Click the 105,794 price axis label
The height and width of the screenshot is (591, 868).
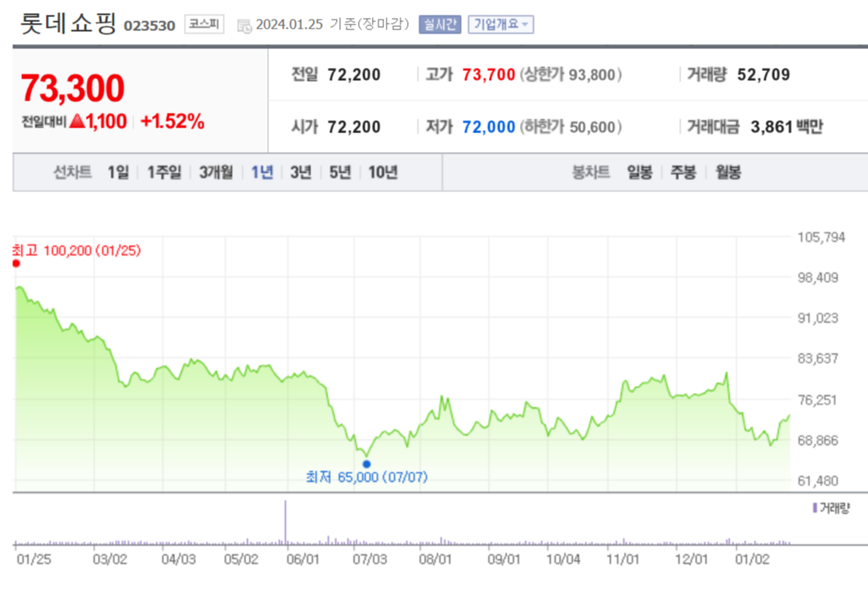click(821, 238)
